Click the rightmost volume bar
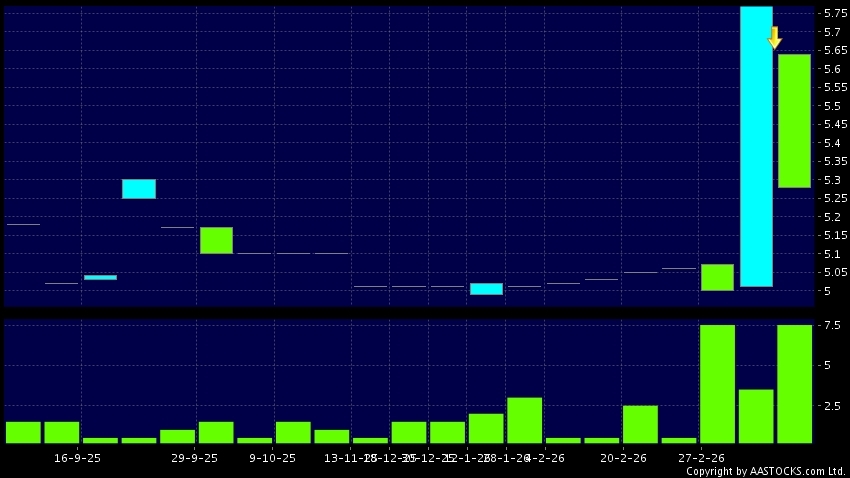This screenshot has width=850, height=478. (x=794, y=384)
